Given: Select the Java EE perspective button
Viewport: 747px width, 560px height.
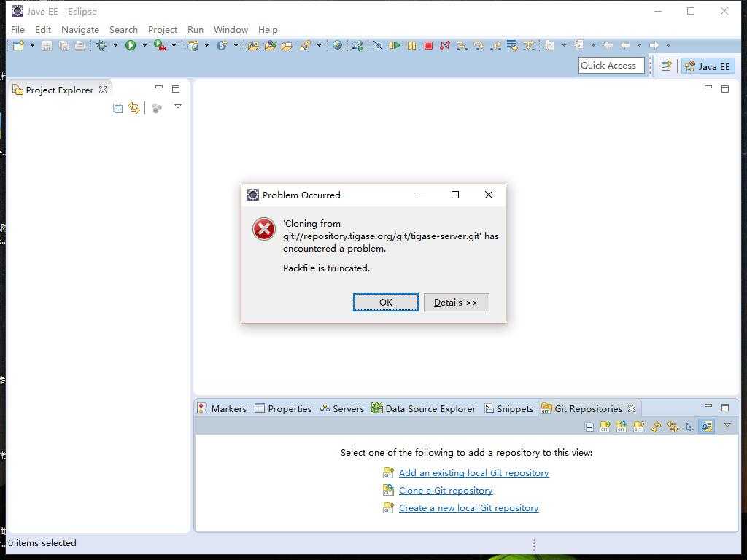Looking at the screenshot, I should tap(708, 66).
